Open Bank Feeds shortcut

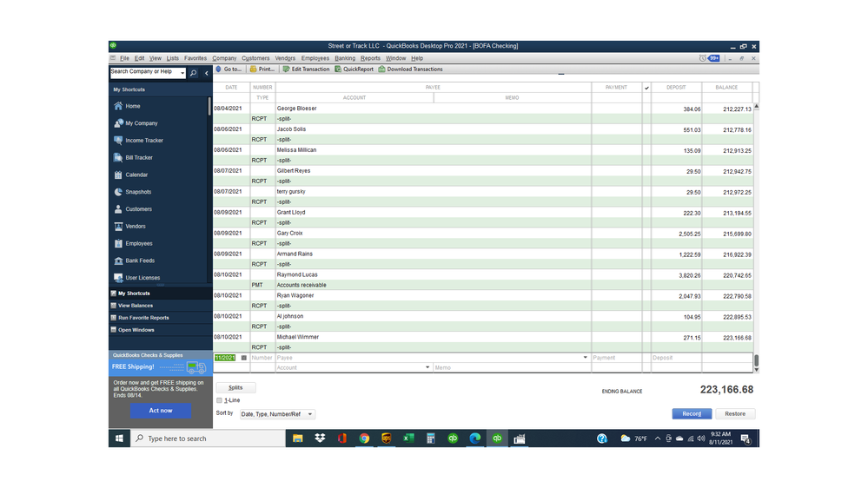(134, 260)
